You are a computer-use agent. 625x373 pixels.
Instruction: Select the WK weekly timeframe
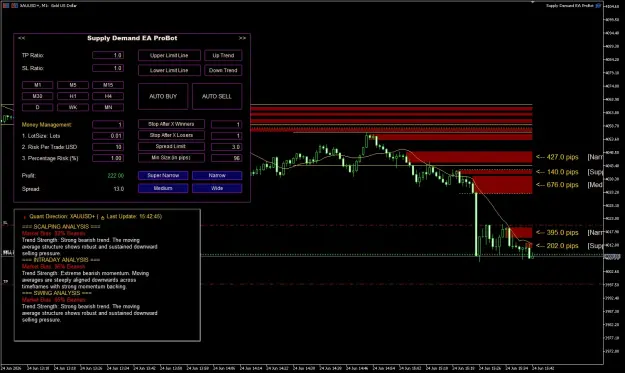[73, 107]
